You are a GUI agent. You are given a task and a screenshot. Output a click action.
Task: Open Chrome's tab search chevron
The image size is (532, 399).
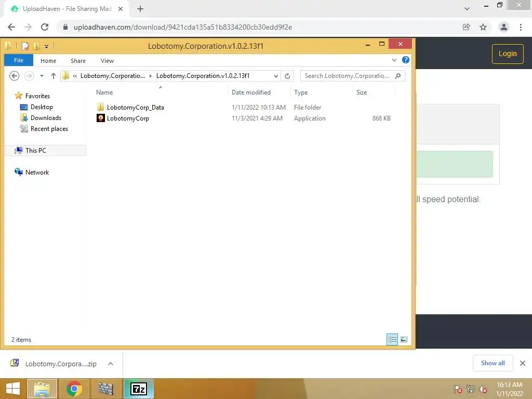(467, 8)
